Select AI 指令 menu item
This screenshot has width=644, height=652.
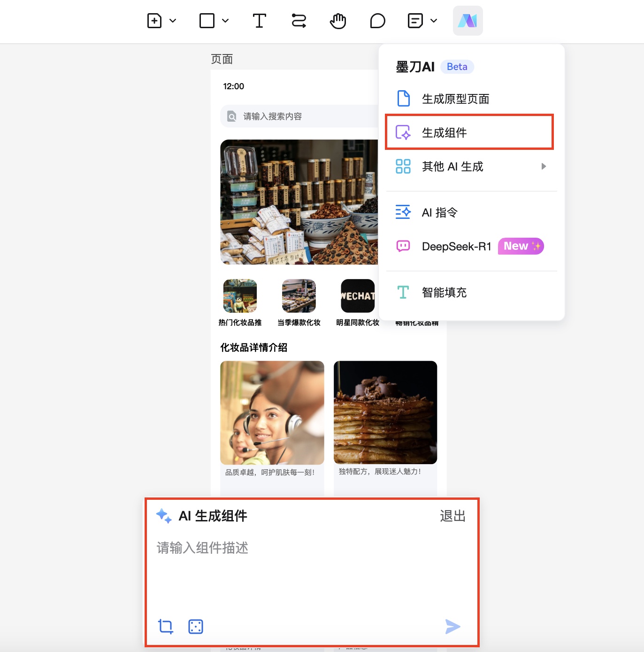[x=471, y=212]
